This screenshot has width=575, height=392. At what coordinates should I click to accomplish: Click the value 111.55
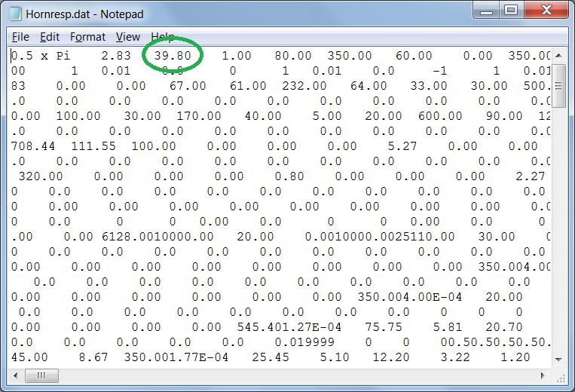(x=93, y=146)
